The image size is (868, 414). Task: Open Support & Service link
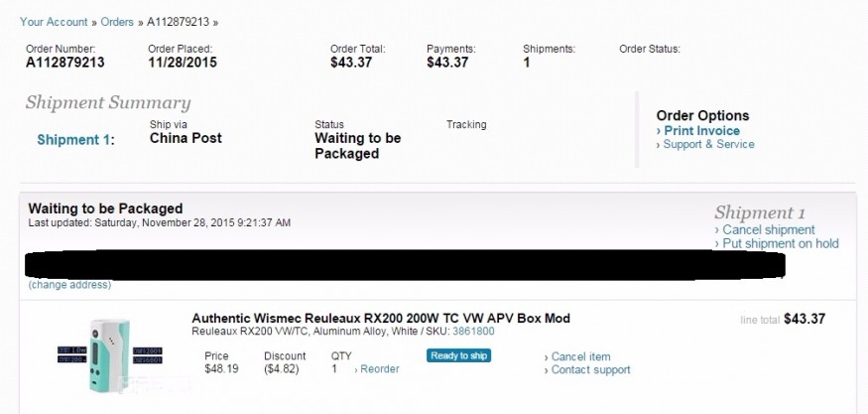(708, 145)
